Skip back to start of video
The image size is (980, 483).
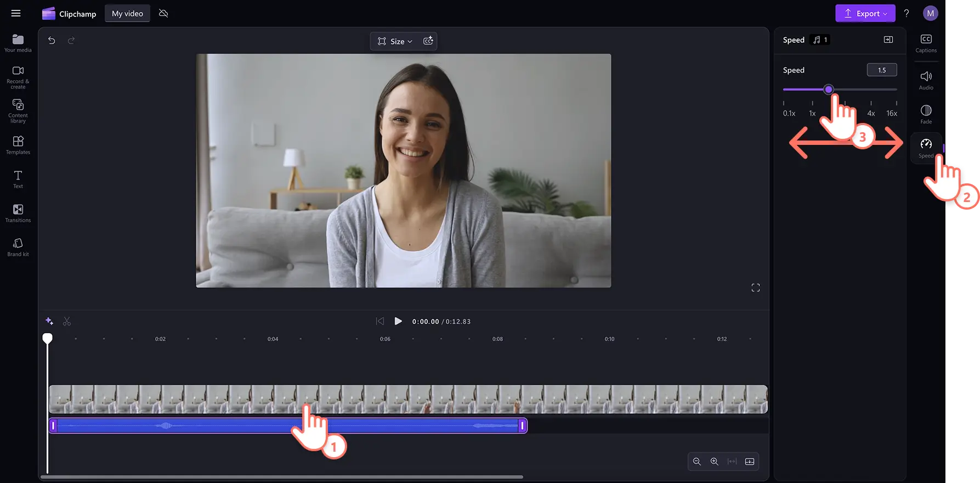(380, 321)
